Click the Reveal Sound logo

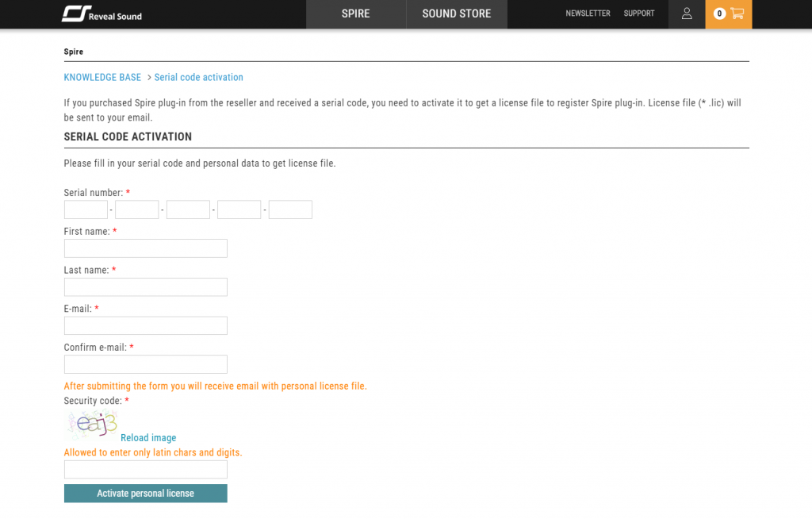pos(101,14)
